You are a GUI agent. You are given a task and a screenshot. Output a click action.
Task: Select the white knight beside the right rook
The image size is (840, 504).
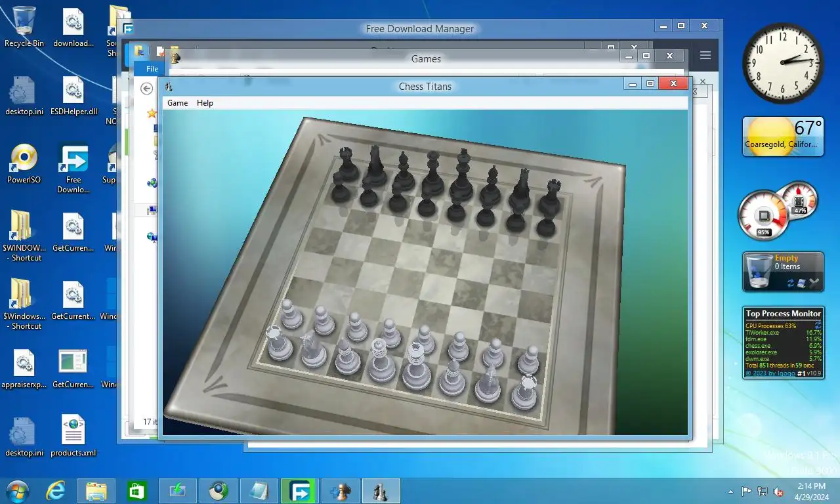click(487, 384)
